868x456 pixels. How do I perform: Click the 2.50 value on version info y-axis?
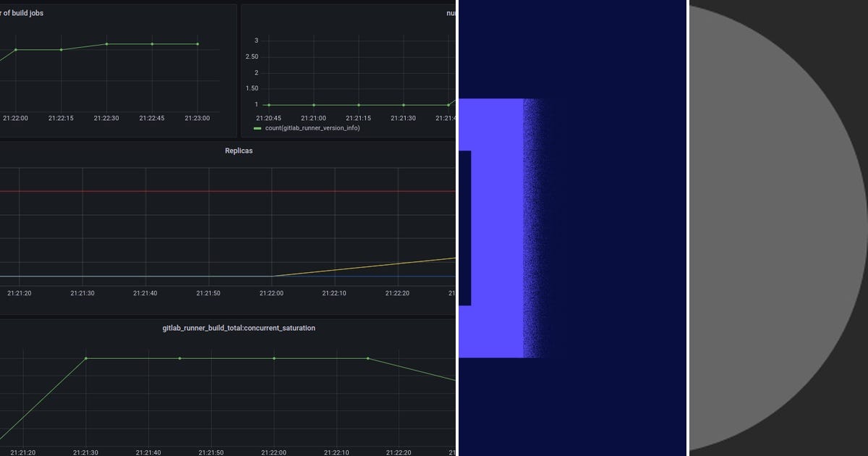click(x=252, y=56)
